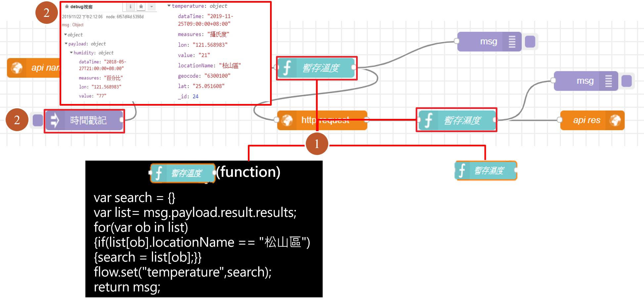Click humidity measures value 百分比
The height and width of the screenshot is (302, 644).
pos(114,78)
